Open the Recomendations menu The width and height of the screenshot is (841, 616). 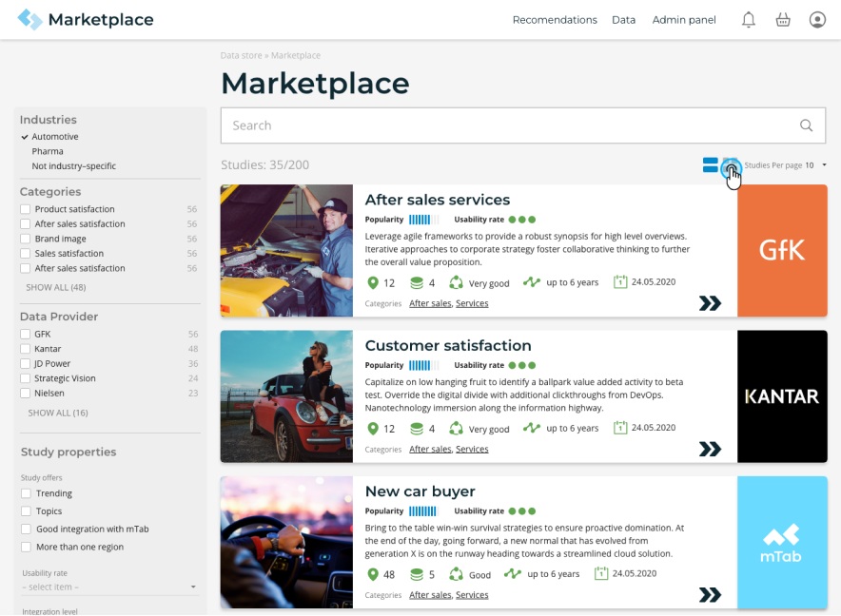555,20
